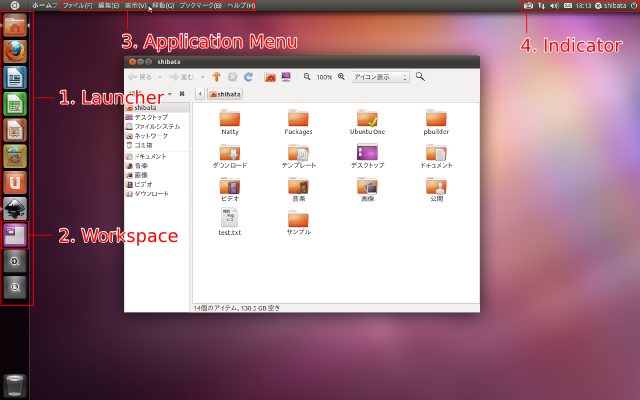The image size is (640, 400).
Task: Open the Trash launcher icon
Action: (x=15, y=386)
